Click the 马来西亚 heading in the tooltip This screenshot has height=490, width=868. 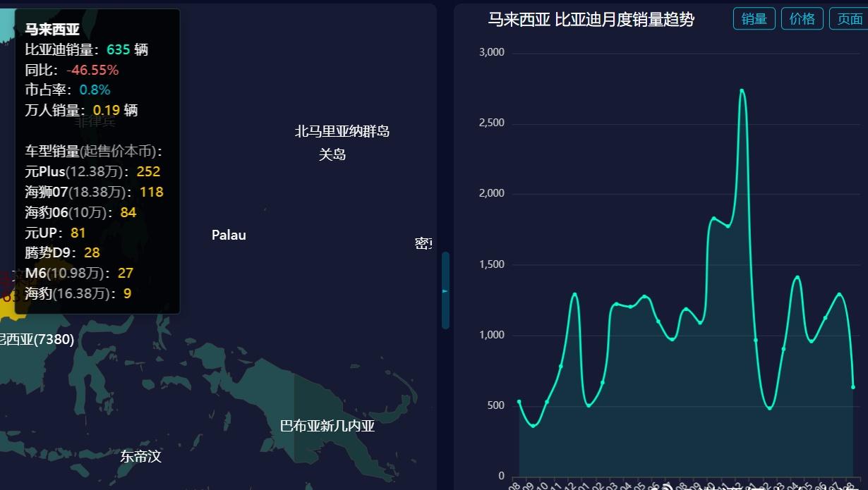click(x=52, y=30)
